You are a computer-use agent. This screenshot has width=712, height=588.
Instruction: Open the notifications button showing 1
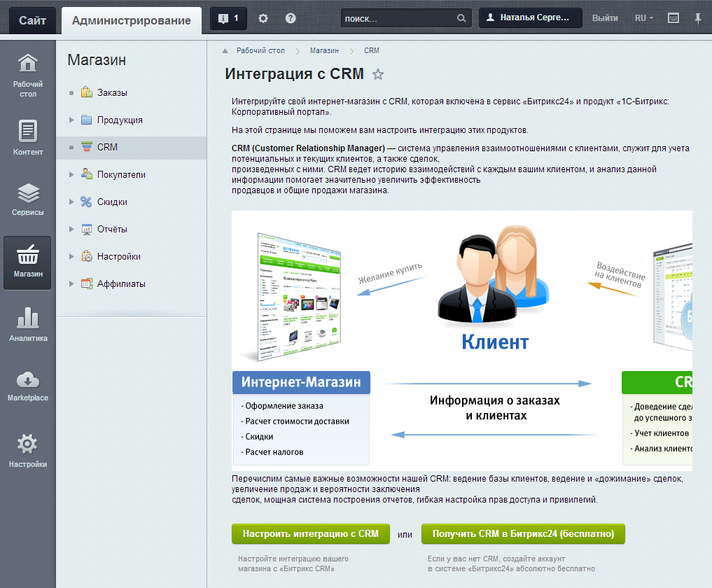(228, 18)
